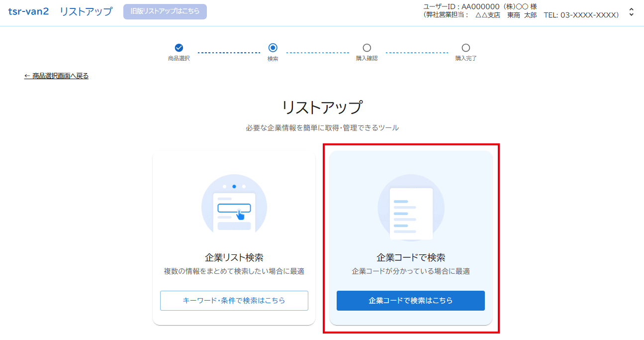Select the 企業リスト検索 card title

click(234, 258)
